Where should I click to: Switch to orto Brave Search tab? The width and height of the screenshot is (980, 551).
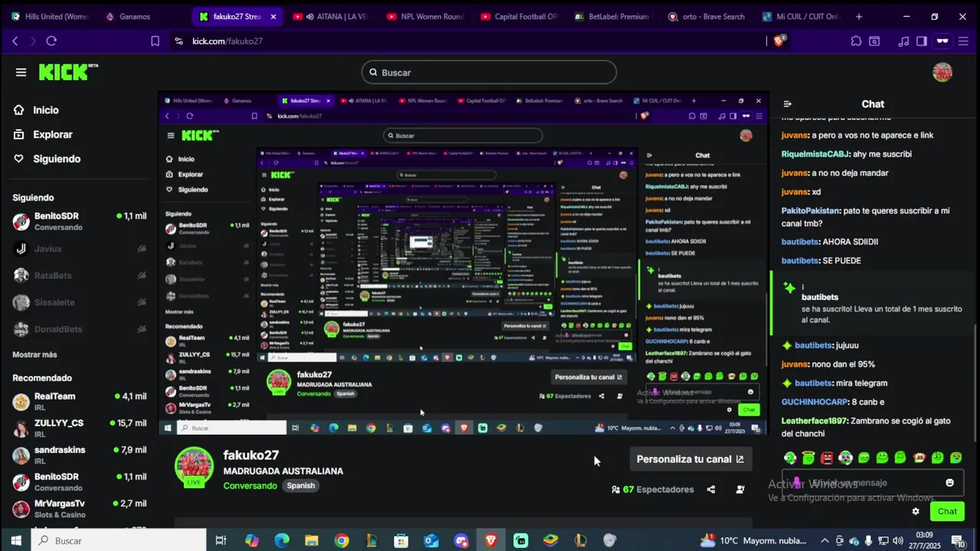pyautogui.click(x=706, y=16)
